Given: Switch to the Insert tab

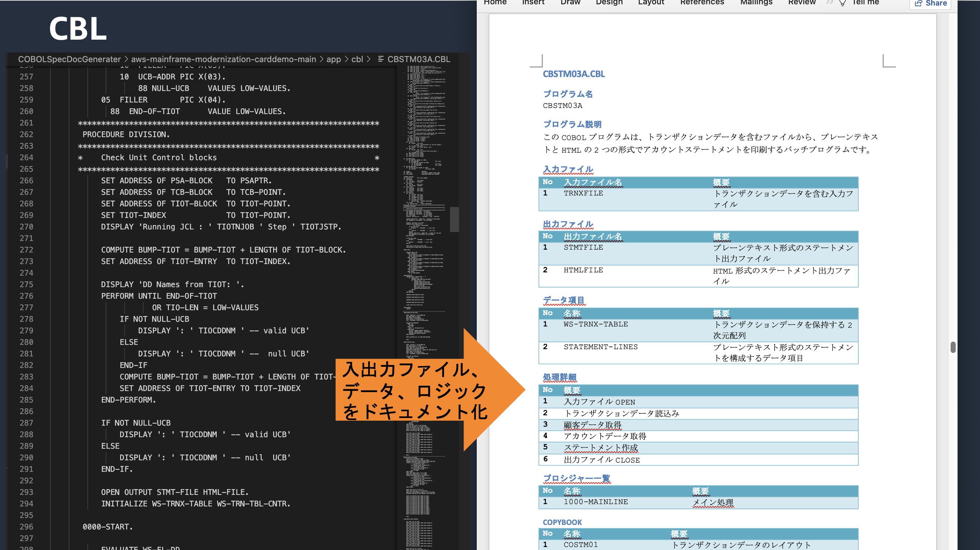Looking at the screenshot, I should coord(533,2).
